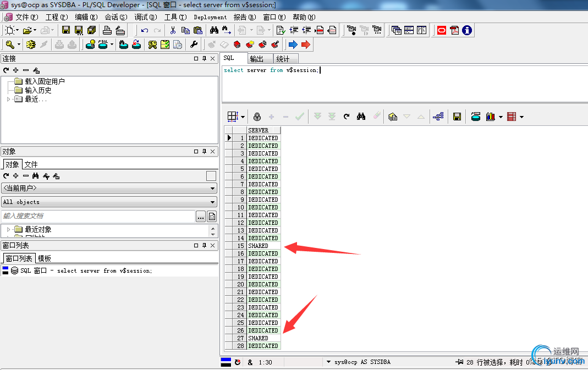The height and width of the screenshot is (370, 588).
Task: Click the Cut scissors icon
Action: 172,30
